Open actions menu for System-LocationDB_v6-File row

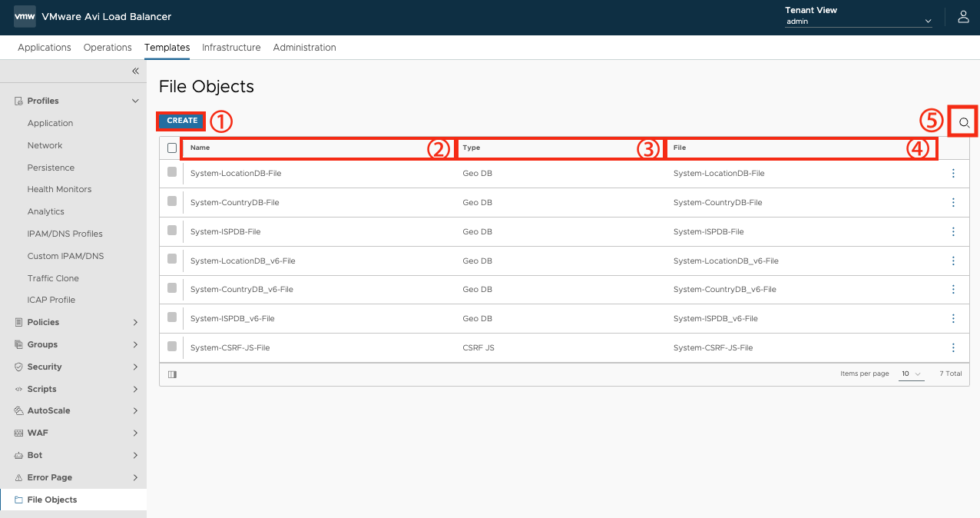click(x=953, y=261)
